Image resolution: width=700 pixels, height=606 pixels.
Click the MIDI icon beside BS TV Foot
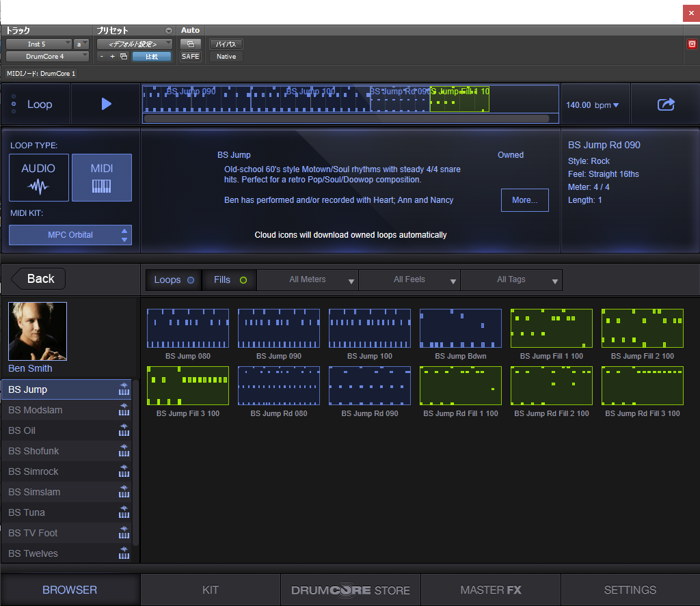(x=124, y=533)
